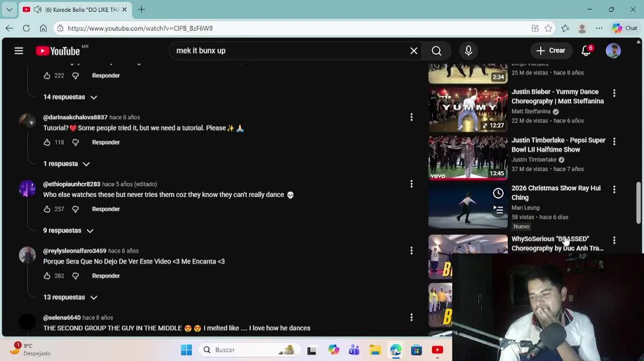Open the Windows Start menu
The width and height of the screenshot is (644, 361).
click(x=186, y=350)
